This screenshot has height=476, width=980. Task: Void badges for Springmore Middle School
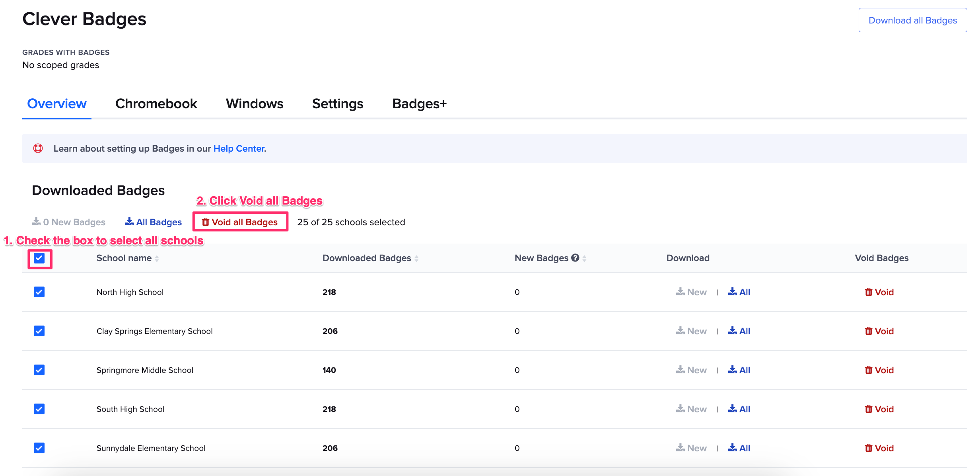[879, 370]
